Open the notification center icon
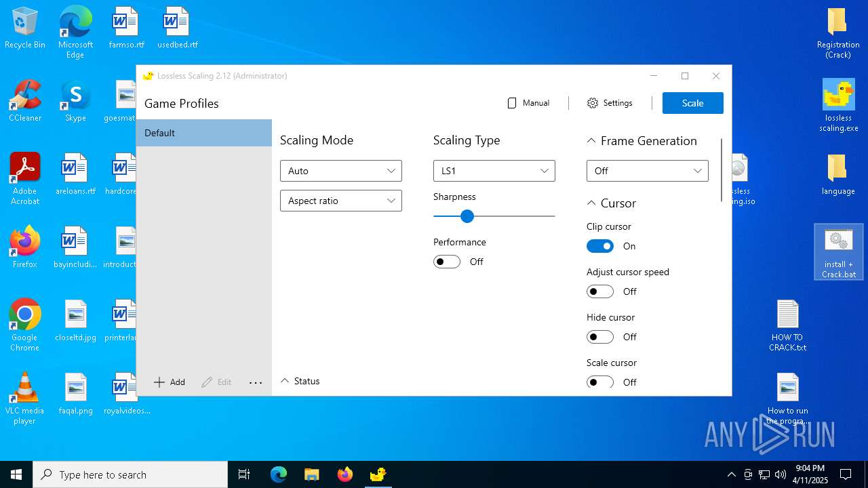This screenshot has width=868, height=488. pyautogui.click(x=846, y=474)
